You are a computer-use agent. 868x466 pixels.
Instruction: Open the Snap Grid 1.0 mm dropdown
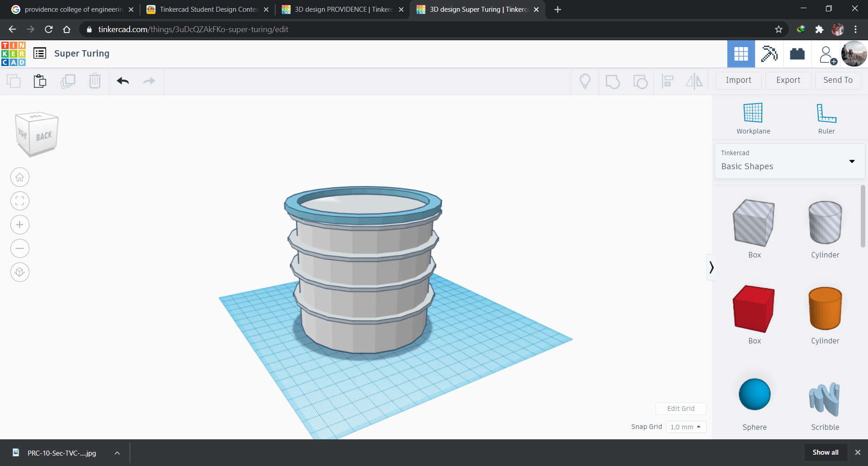coord(686,427)
